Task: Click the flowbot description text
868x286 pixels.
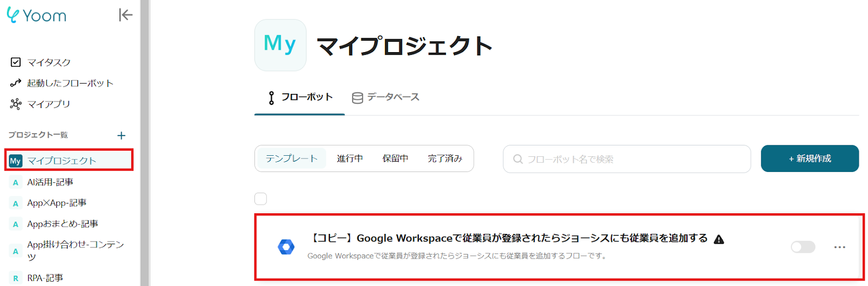Action: pos(457,256)
